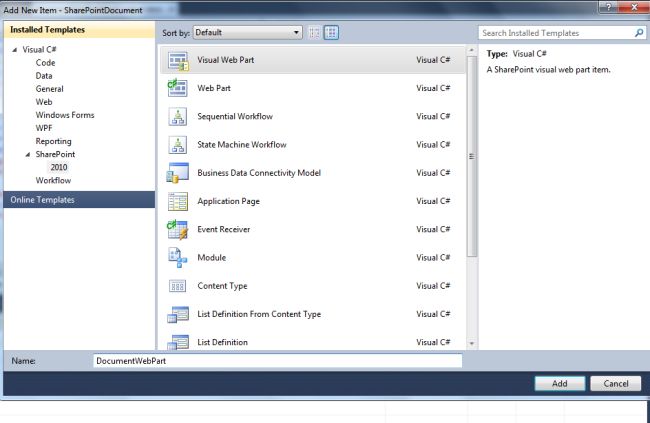This screenshot has width=650, height=423.
Task: Click the 'Content Type' template name
Action: tap(222, 286)
